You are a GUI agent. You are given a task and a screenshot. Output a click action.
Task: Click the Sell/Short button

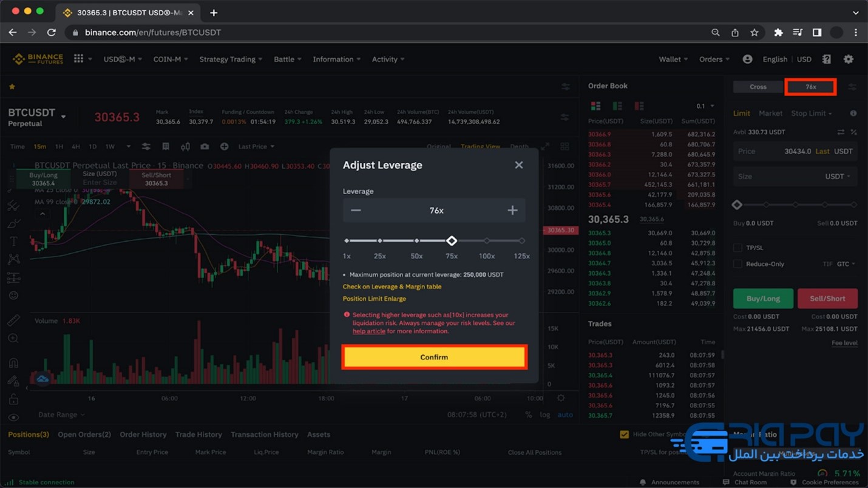coord(827,299)
